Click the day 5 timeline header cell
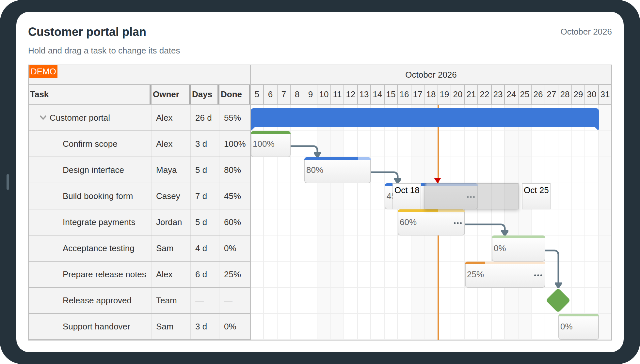This screenshot has height=364, width=640. (x=257, y=95)
